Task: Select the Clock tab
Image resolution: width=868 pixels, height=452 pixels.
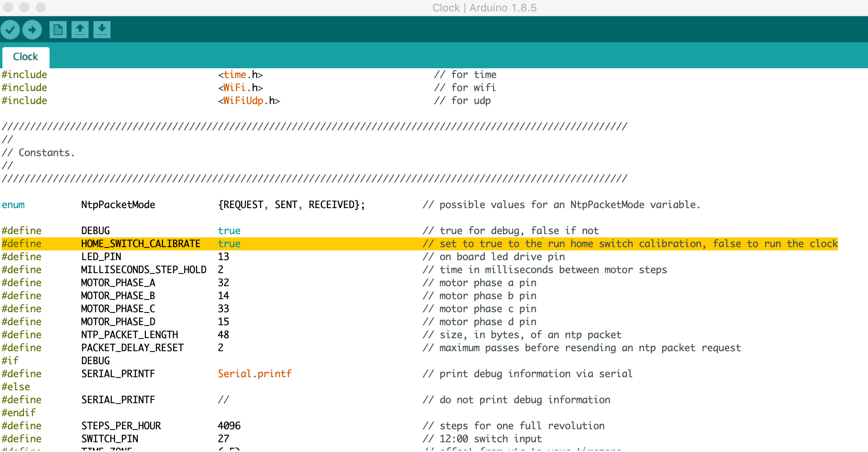Action: point(26,56)
